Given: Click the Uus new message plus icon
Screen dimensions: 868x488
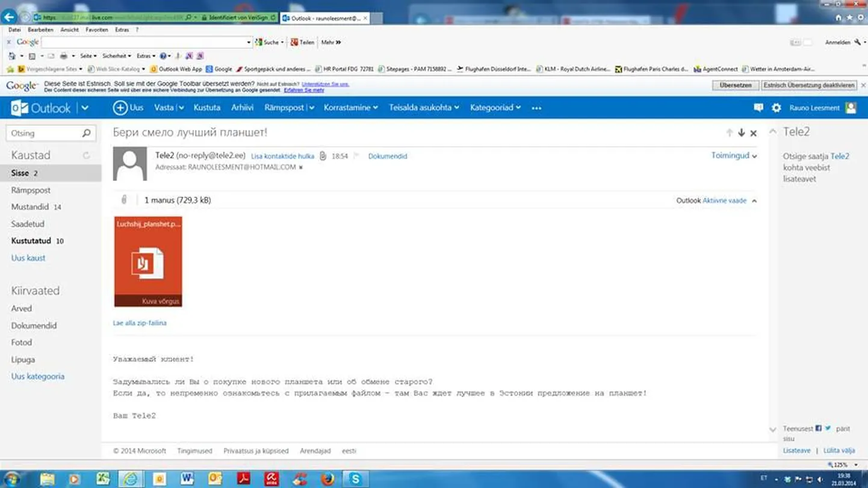Looking at the screenshot, I should click(x=120, y=108).
